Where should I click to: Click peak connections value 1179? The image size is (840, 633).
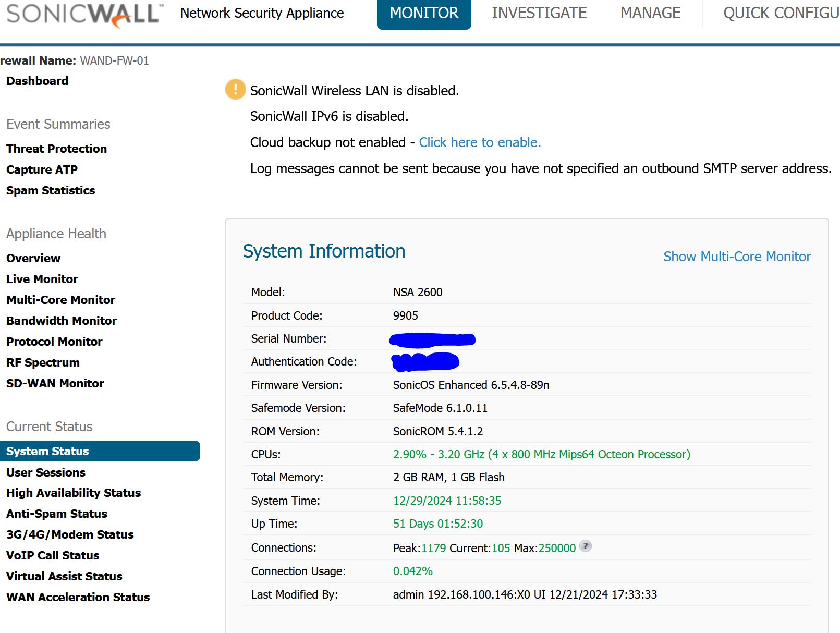point(433,548)
